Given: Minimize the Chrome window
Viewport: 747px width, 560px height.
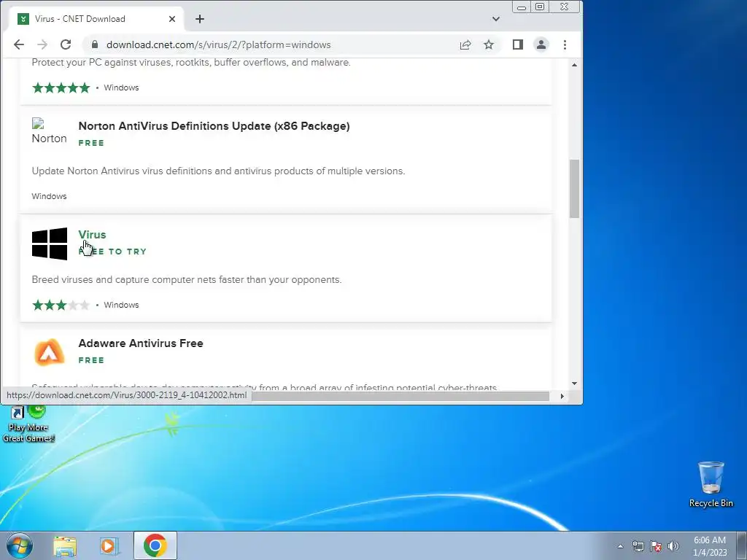Looking at the screenshot, I should 522,7.
